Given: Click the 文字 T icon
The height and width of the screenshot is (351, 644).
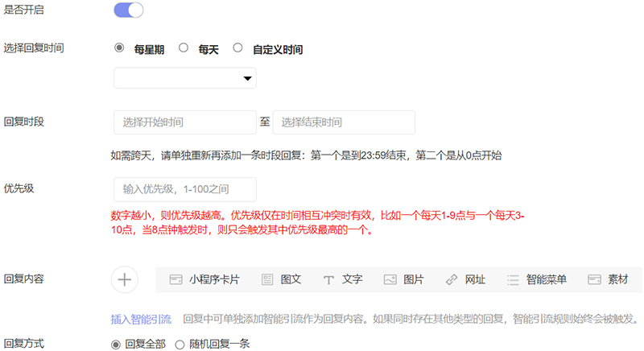Looking at the screenshot, I should [x=328, y=280].
